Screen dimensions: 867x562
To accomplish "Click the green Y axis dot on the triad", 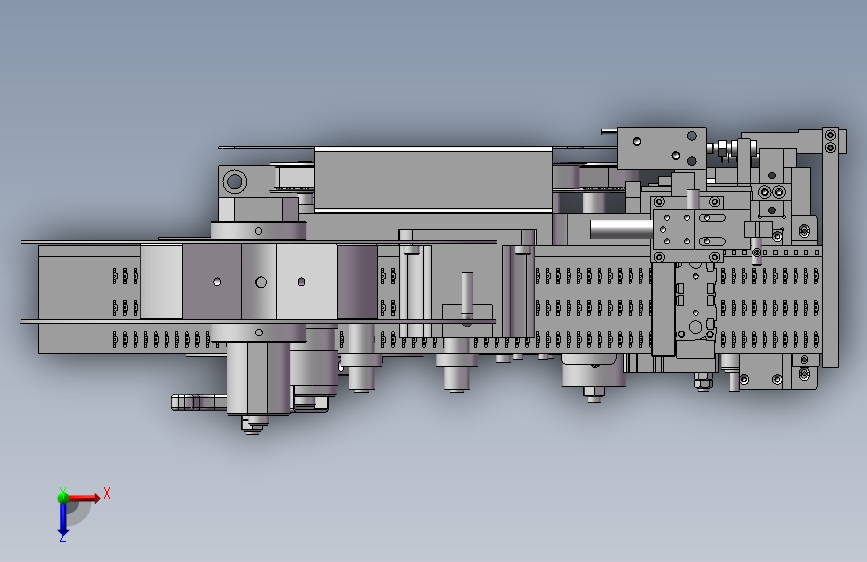I will pyautogui.click(x=63, y=497).
